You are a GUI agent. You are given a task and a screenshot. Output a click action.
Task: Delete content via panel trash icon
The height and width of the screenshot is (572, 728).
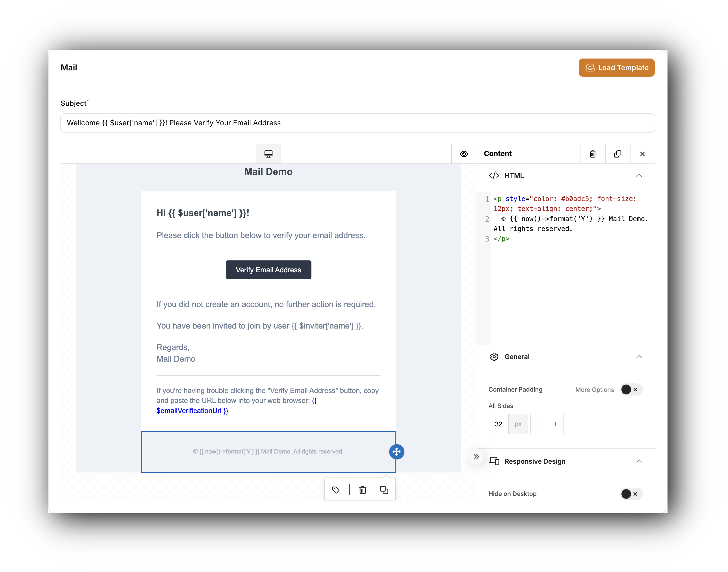click(592, 154)
